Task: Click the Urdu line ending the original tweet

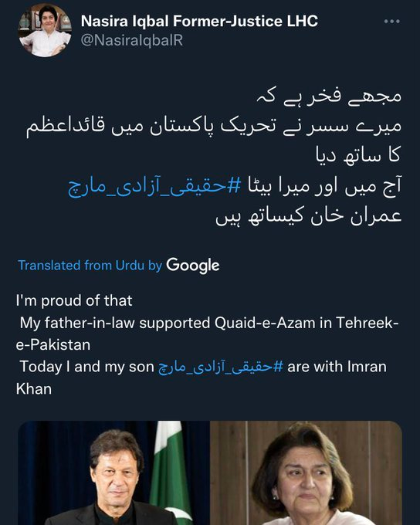Action: click(x=309, y=216)
